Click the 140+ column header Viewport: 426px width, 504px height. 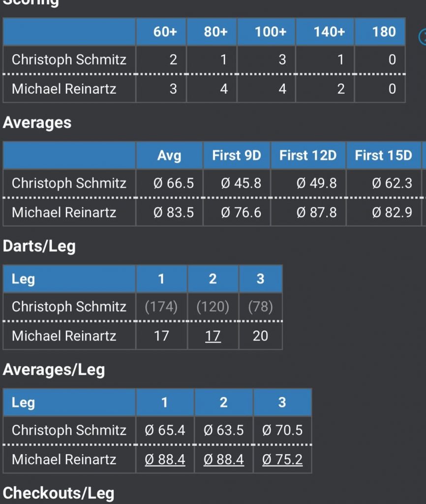(329, 32)
